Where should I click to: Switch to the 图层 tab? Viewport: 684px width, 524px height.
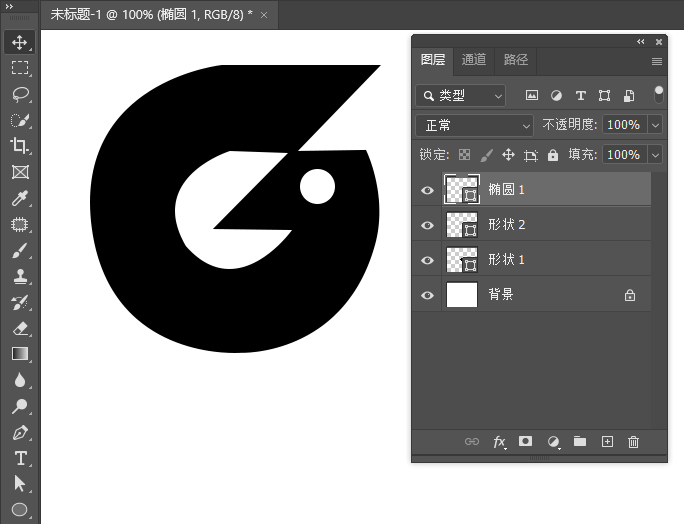[x=433, y=60]
